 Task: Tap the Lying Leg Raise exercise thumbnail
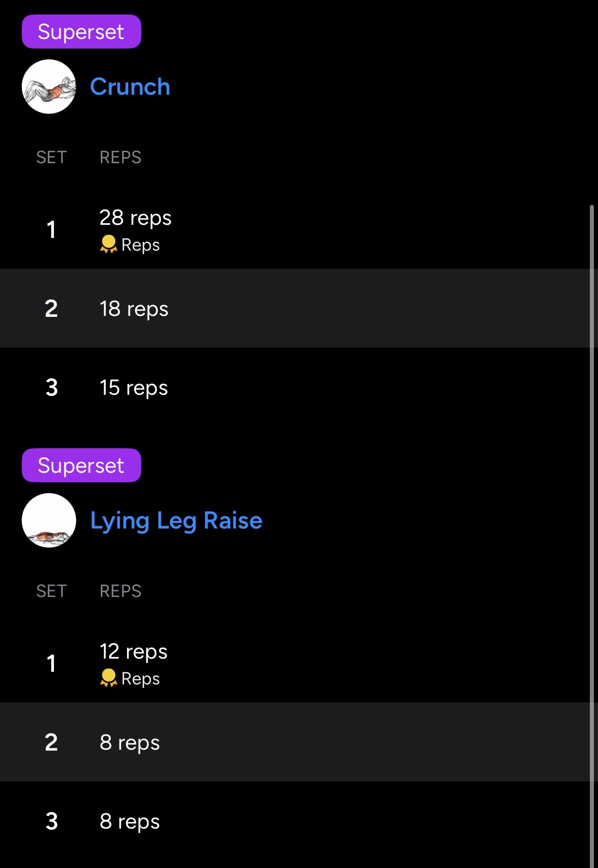[x=49, y=520]
